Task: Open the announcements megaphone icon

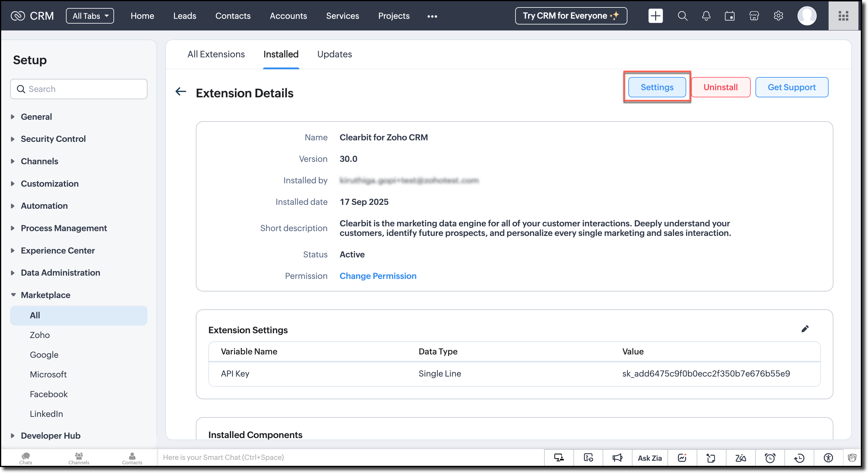Action: point(617,458)
